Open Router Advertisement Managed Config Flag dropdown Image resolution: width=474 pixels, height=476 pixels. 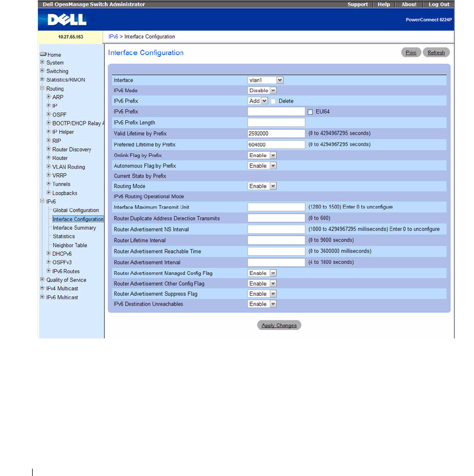coord(262,273)
